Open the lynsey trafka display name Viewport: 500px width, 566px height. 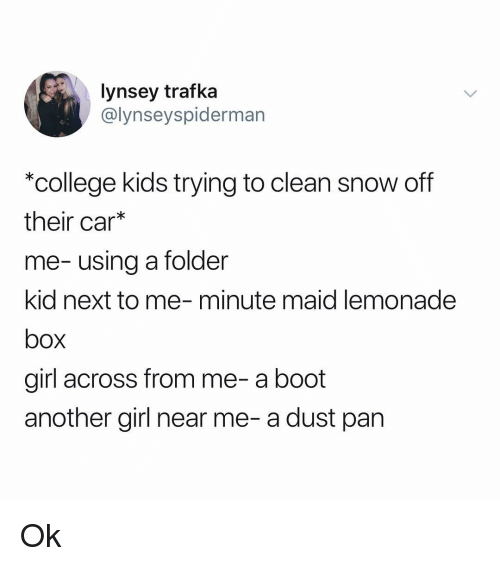159,92
